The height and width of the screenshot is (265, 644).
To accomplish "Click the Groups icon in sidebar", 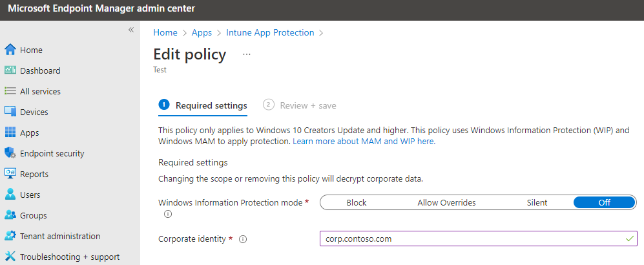I will click(x=10, y=215).
